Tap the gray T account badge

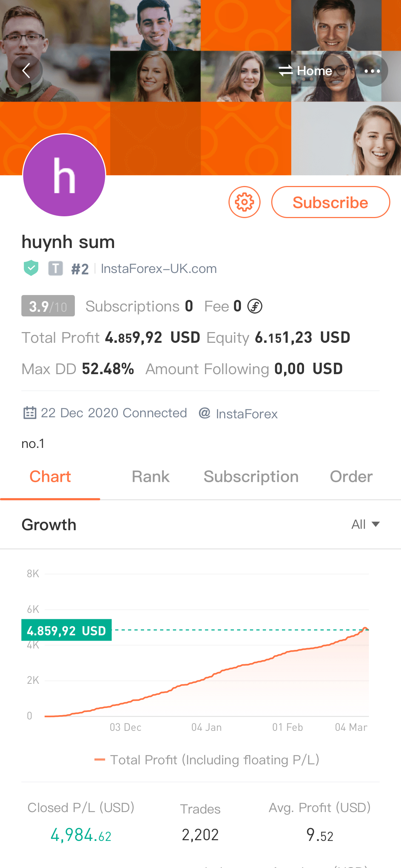coord(56,268)
